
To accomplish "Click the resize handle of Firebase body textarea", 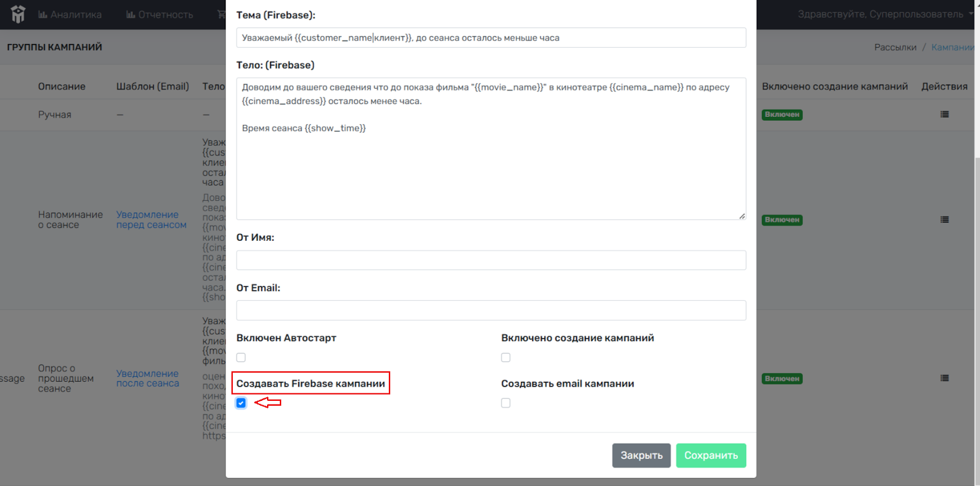I will [x=742, y=216].
